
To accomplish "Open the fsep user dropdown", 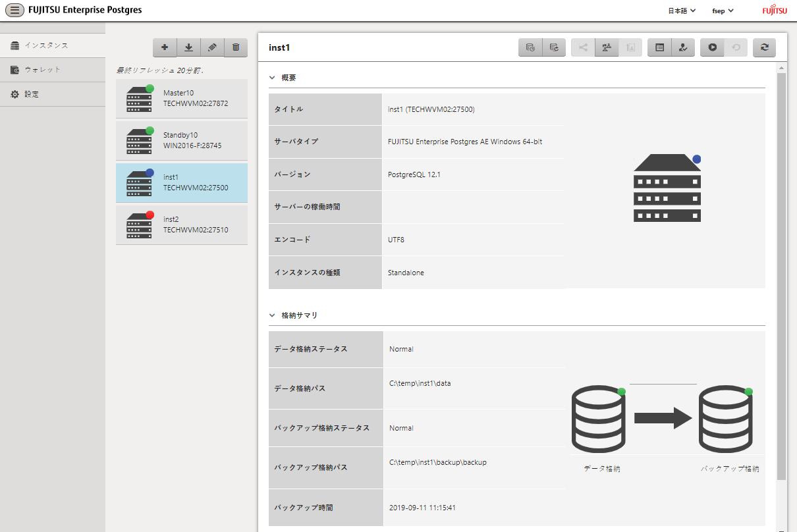I will coord(723,11).
